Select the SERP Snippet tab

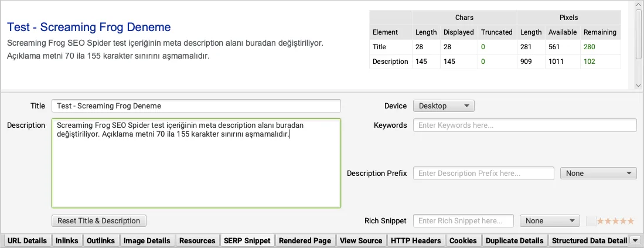tap(247, 240)
